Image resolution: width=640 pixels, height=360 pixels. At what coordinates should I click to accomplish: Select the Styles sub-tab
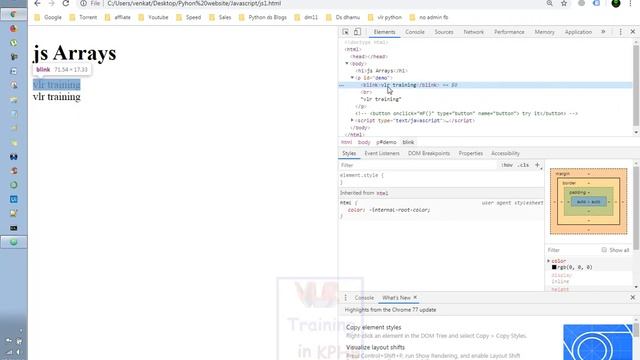pyautogui.click(x=349, y=153)
